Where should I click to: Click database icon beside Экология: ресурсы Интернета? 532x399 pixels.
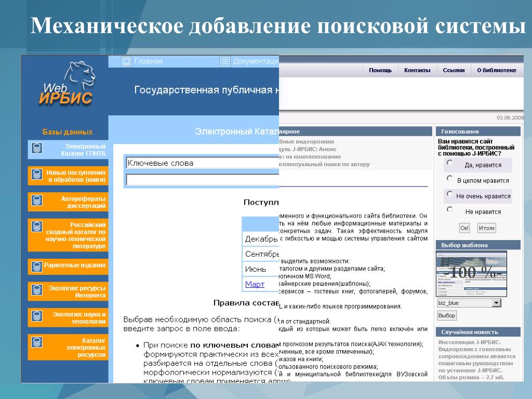pyautogui.click(x=37, y=290)
